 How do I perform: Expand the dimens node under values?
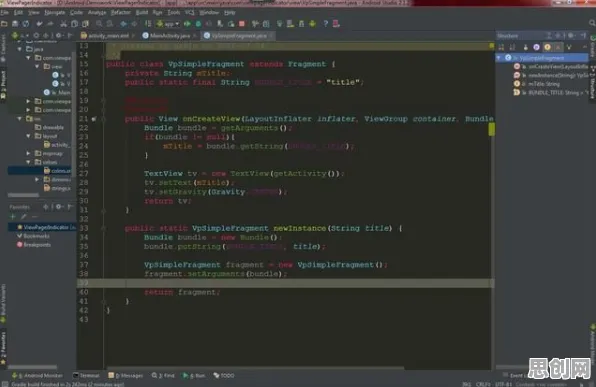pyautogui.click(x=37, y=179)
